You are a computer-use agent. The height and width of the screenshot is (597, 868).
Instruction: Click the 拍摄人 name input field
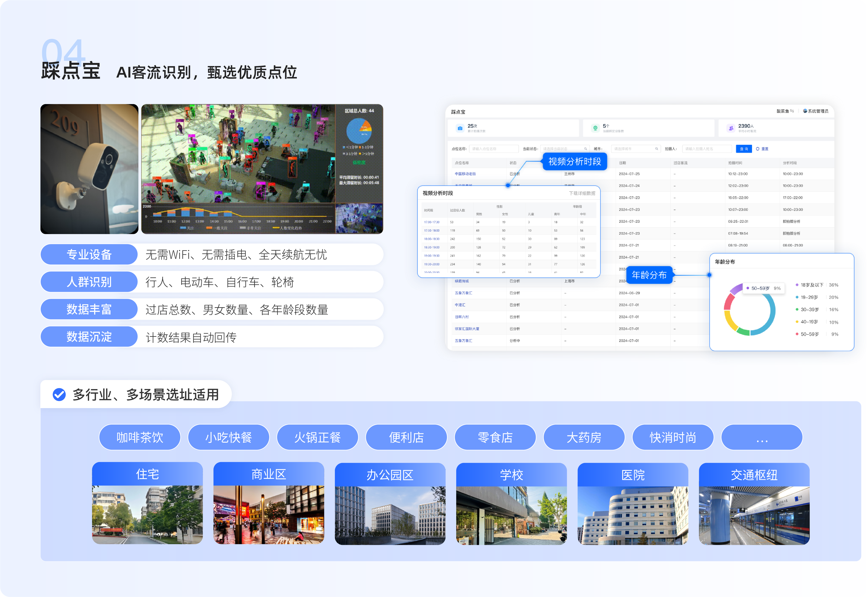point(707,149)
